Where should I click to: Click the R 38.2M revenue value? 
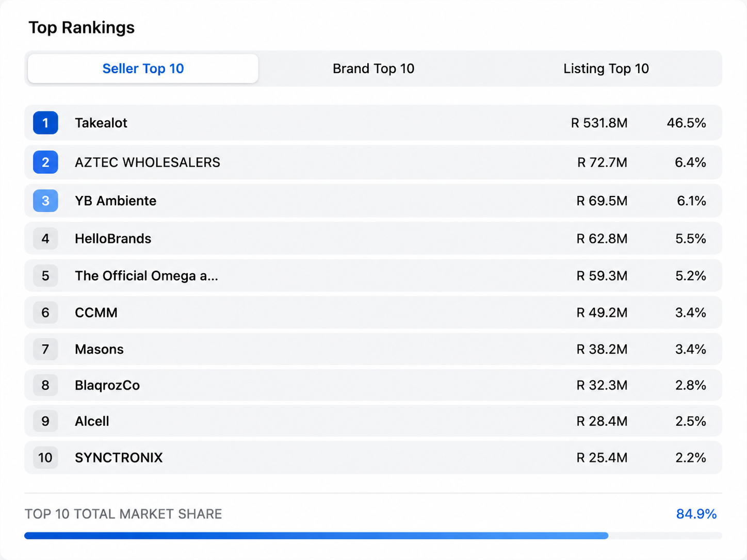pyautogui.click(x=602, y=349)
